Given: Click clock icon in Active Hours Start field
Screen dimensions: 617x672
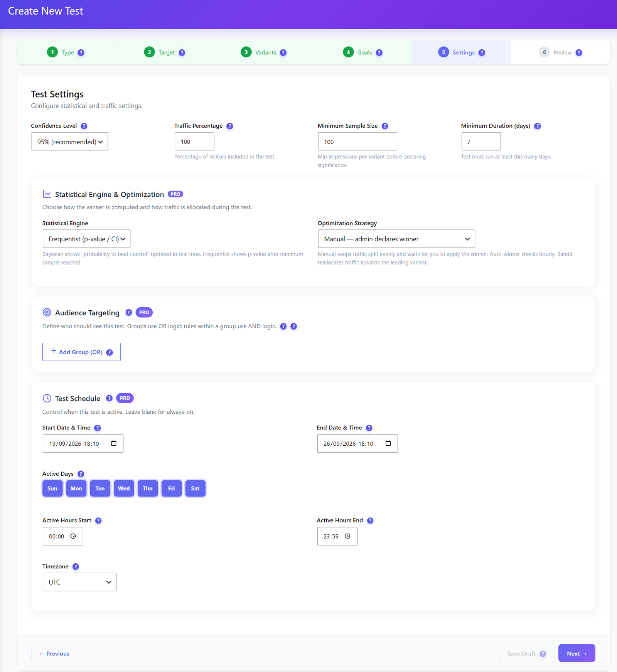Looking at the screenshot, I should tap(73, 536).
